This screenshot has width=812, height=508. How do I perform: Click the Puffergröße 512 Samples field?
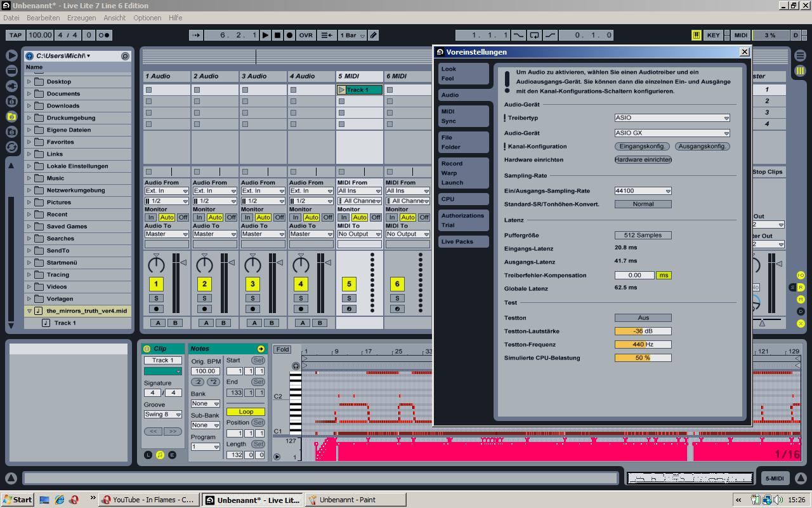click(643, 235)
